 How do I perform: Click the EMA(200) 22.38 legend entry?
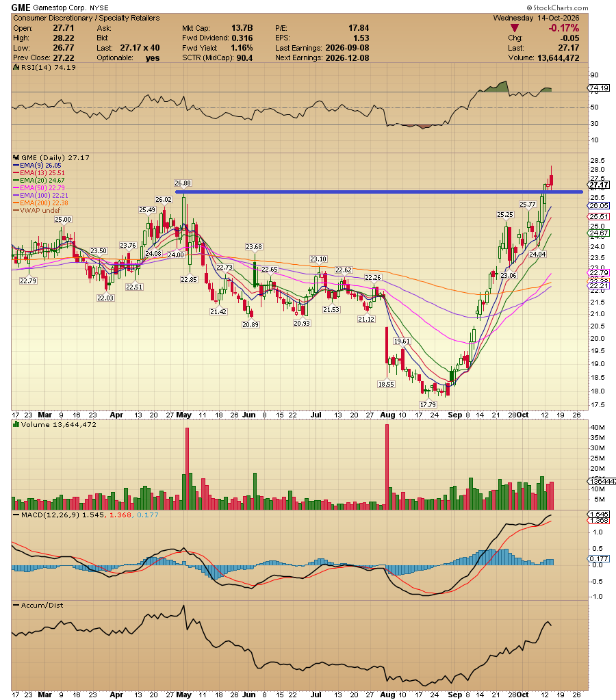(x=41, y=203)
